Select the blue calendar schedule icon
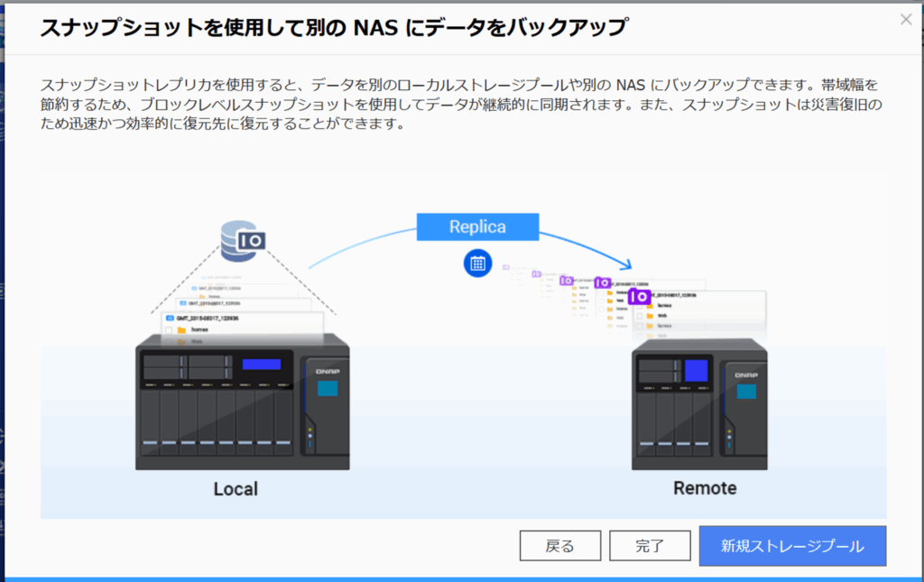The image size is (924, 582). [477, 264]
